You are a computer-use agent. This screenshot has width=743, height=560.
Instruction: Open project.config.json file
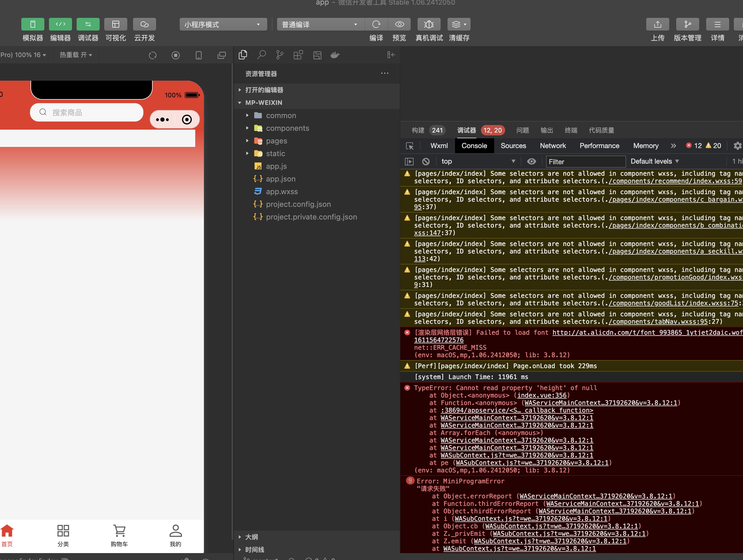pos(317,204)
